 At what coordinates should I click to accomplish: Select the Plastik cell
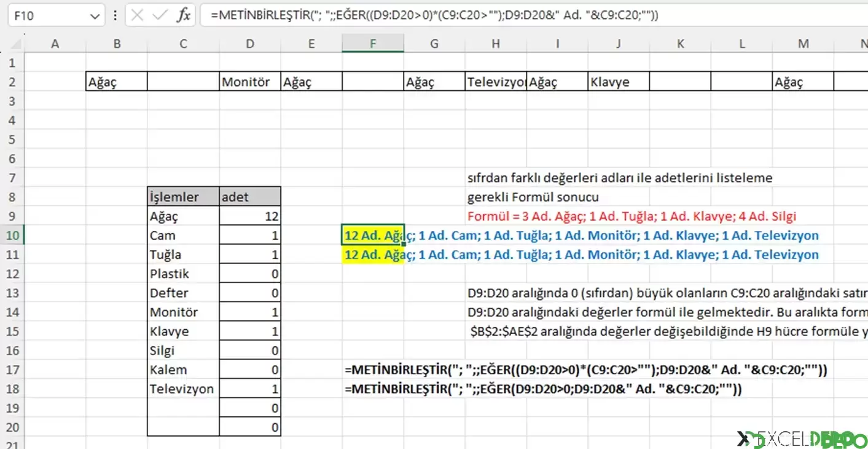pos(183,273)
